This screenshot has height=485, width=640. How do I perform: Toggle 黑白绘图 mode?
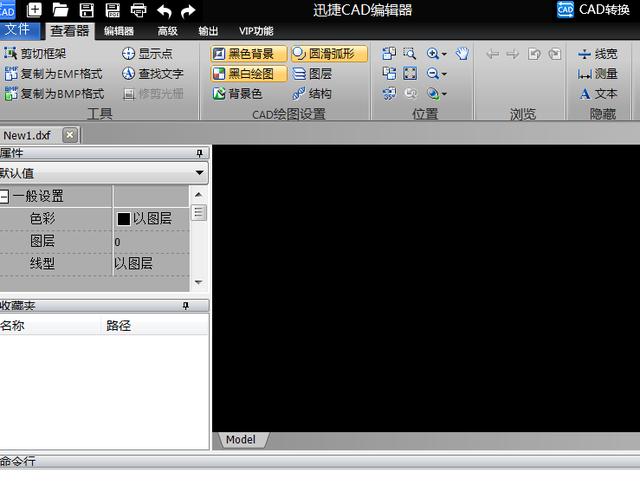(x=249, y=74)
